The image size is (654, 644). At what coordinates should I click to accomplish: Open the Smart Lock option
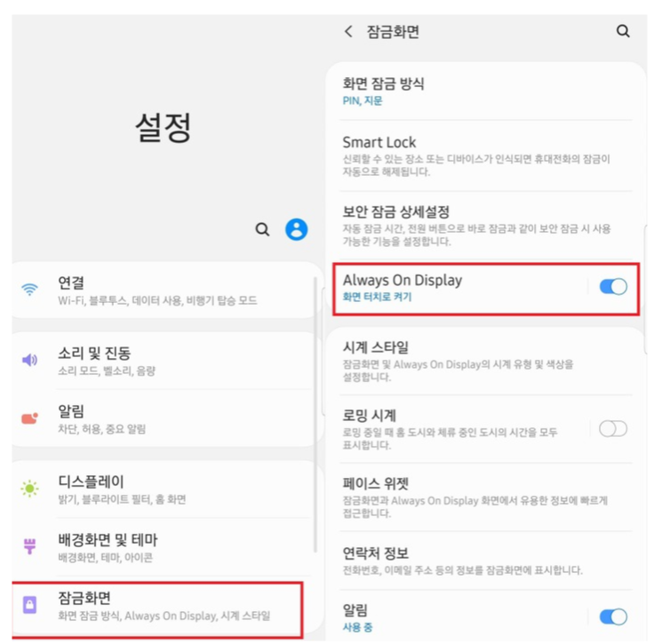486,156
